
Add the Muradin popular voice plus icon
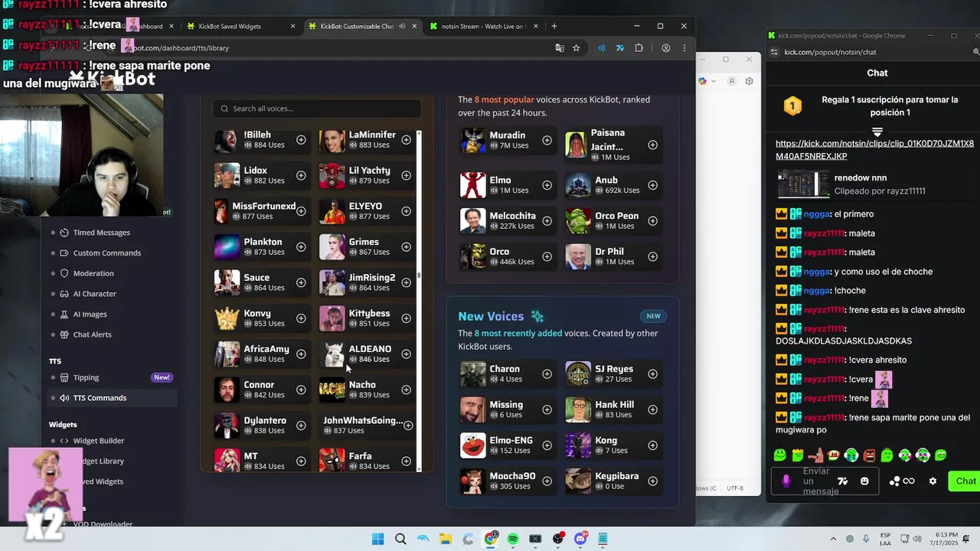click(547, 140)
